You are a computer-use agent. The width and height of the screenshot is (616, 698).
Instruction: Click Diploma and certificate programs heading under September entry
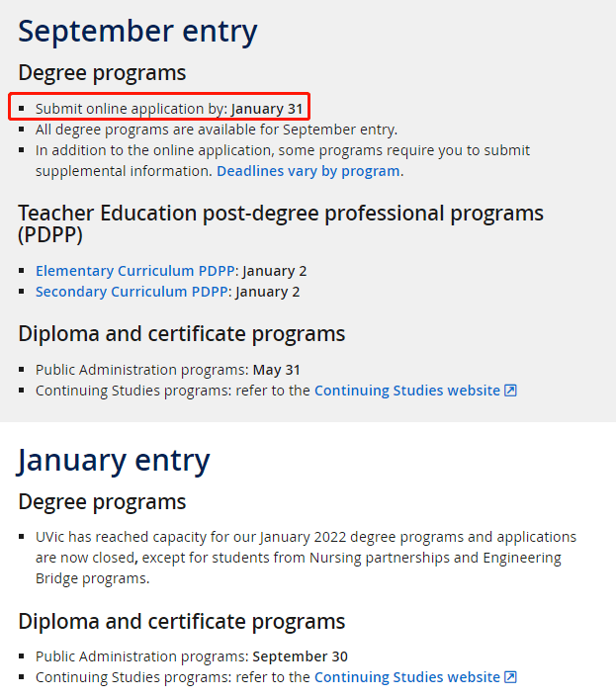click(182, 334)
